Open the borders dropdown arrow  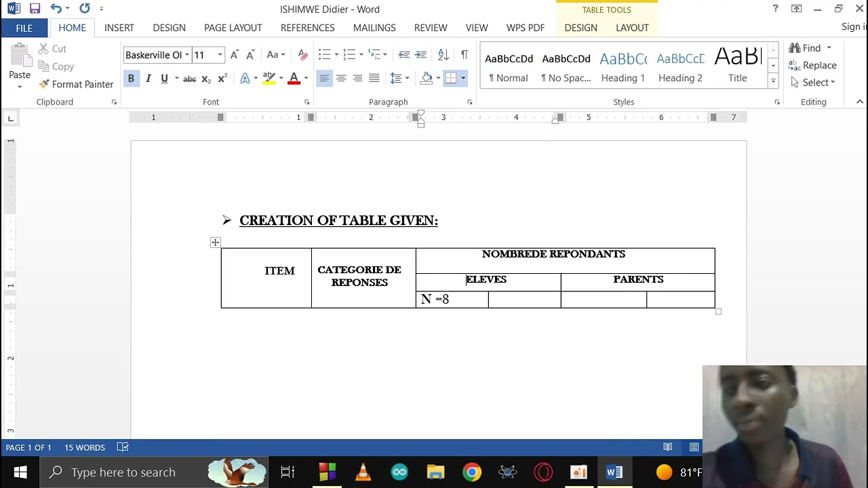[x=463, y=79]
